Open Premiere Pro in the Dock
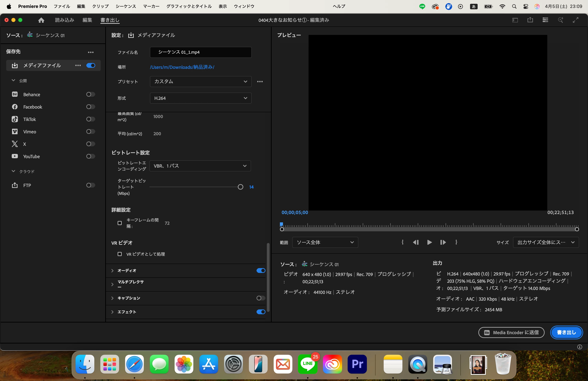Screen dimensions: 588x381 (357, 364)
